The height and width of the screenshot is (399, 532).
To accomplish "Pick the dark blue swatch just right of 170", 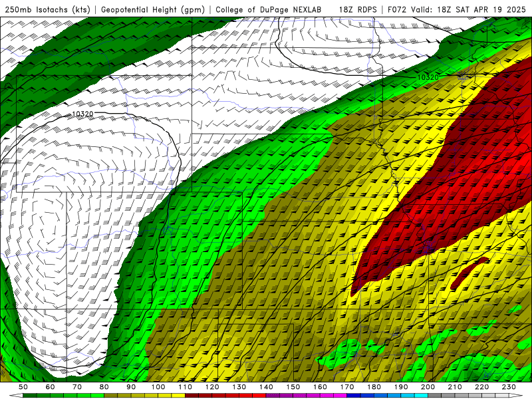I will tap(354, 396).
